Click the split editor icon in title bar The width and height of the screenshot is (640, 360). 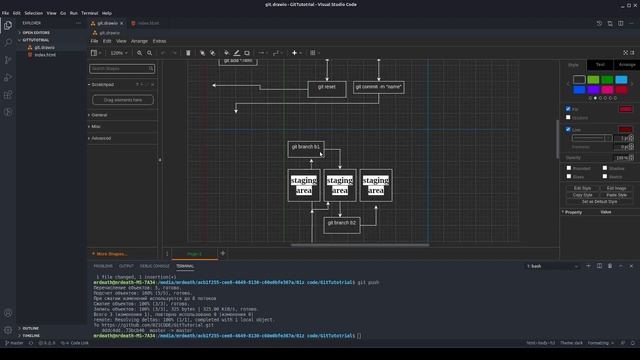(620, 24)
